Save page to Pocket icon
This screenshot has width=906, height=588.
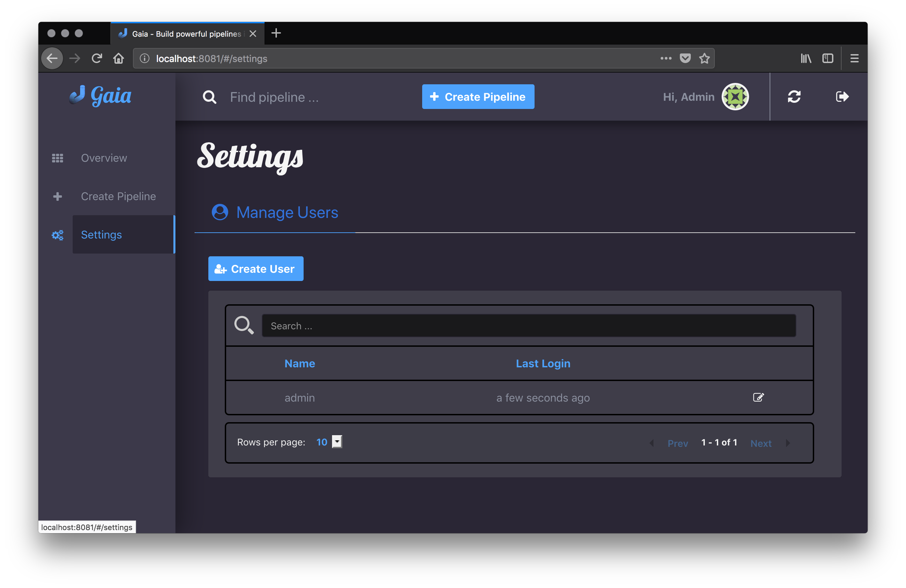pos(685,58)
